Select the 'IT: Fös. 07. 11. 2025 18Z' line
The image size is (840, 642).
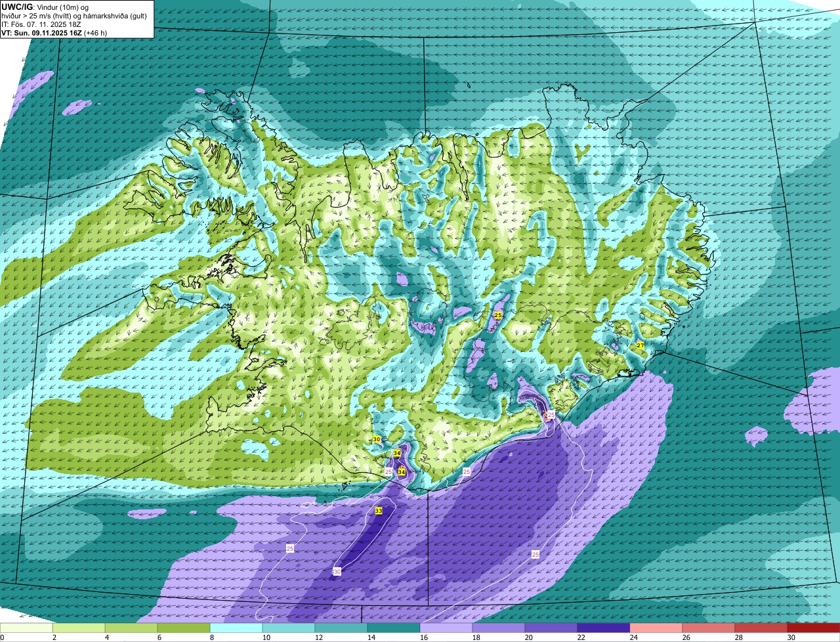click(x=41, y=24)
